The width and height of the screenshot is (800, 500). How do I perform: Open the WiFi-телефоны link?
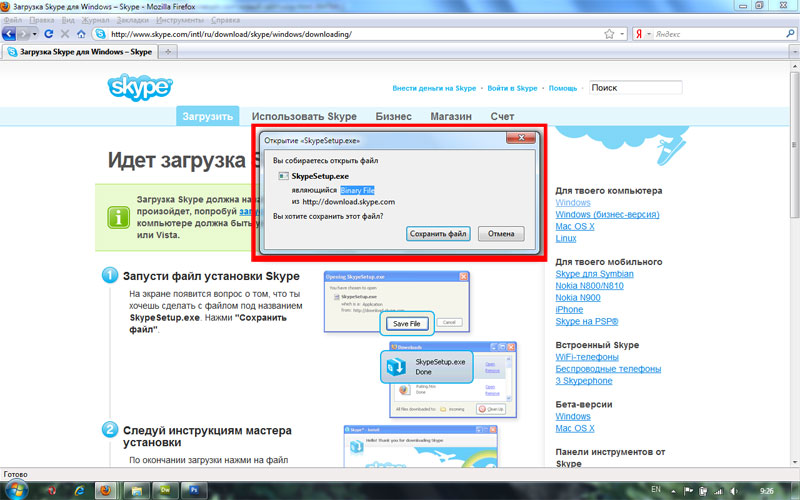point(587,357)
